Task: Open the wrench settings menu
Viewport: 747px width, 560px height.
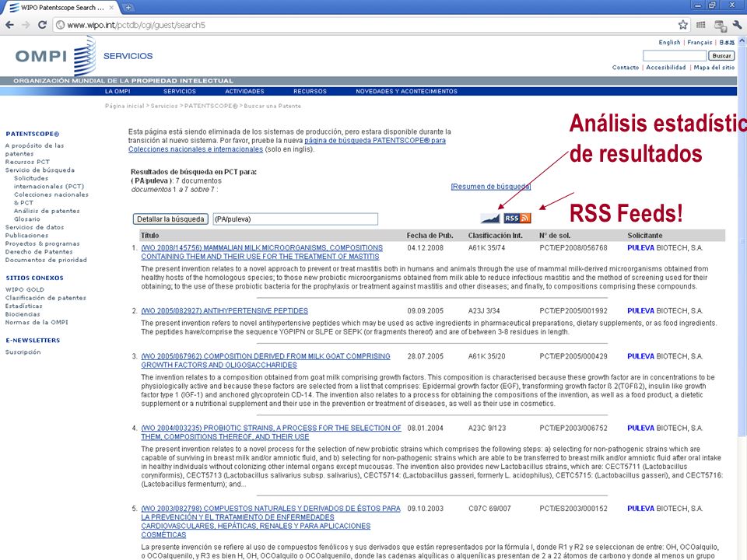Action: click(x=738, y=25)
